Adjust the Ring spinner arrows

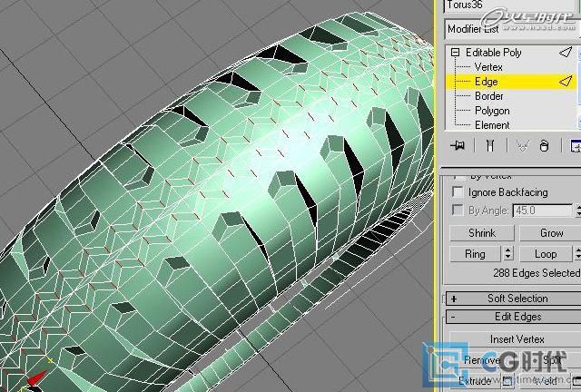point(508,254)
